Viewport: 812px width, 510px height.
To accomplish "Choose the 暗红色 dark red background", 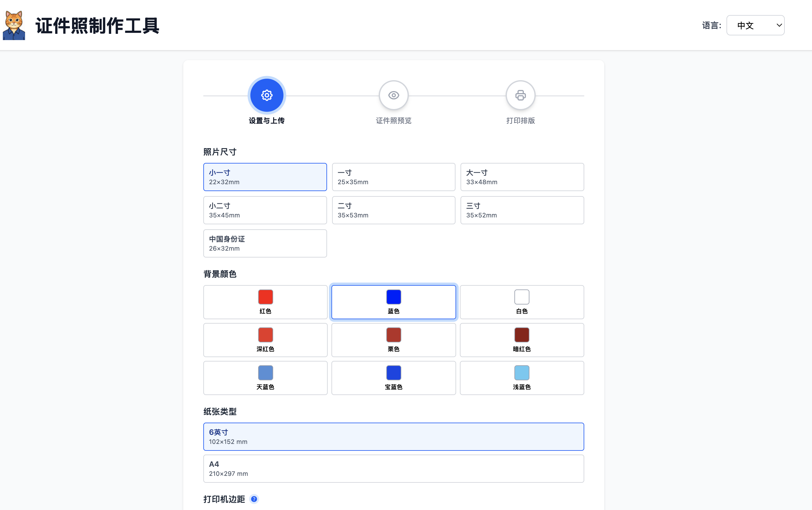I will 521,340.
